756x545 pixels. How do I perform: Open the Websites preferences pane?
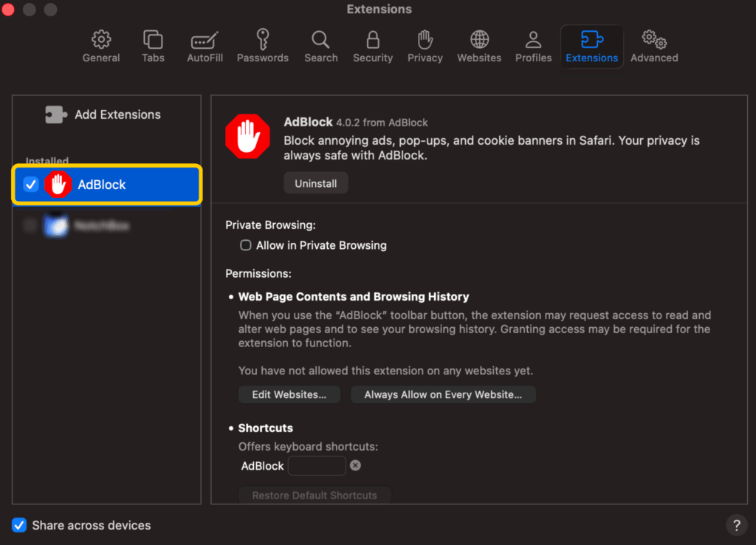pos(479,47)
